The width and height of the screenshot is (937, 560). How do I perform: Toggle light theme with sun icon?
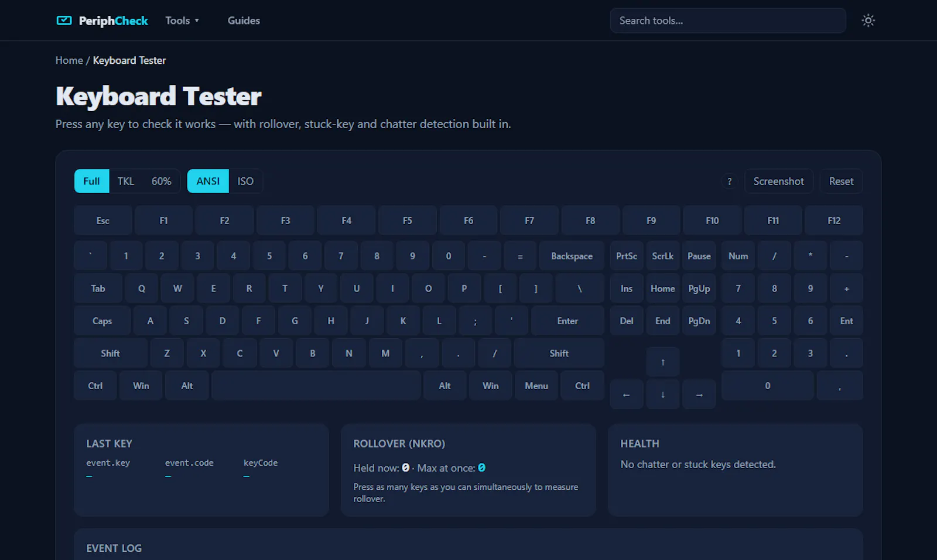868,20
